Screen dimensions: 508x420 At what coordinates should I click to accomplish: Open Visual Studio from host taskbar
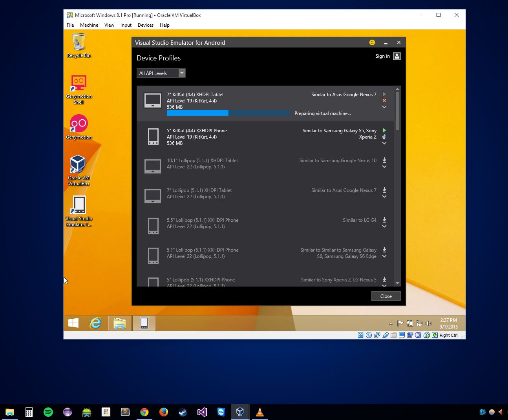(202, 412)
